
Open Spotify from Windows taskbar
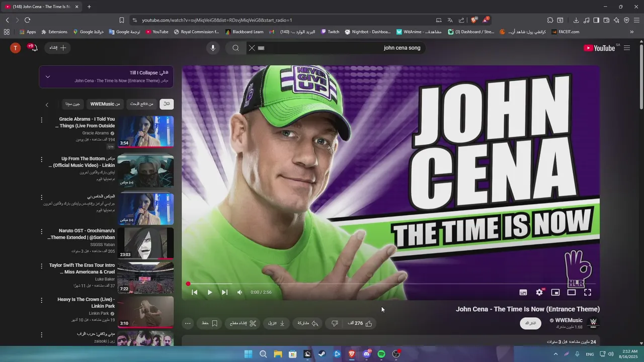tap(381, 354)
